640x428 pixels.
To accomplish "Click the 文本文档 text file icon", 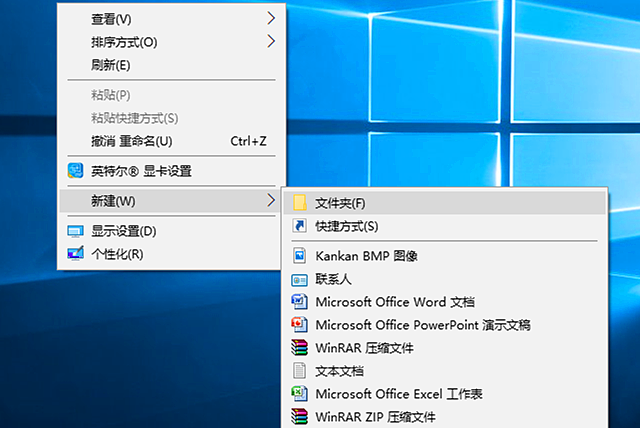I will (298, 371).
